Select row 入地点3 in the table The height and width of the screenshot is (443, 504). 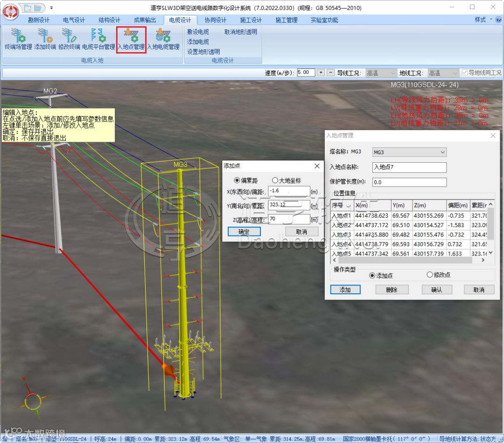pos(409,235)
